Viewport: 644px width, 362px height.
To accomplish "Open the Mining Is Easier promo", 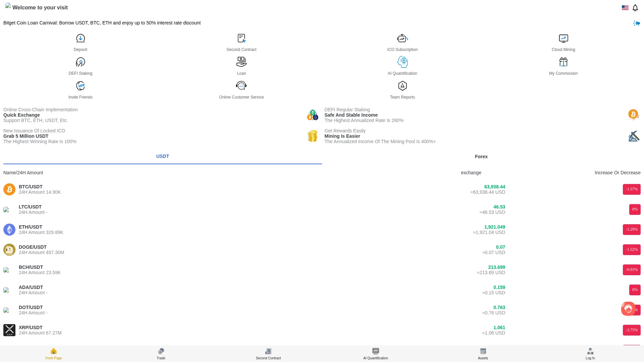I will (342, 136).
